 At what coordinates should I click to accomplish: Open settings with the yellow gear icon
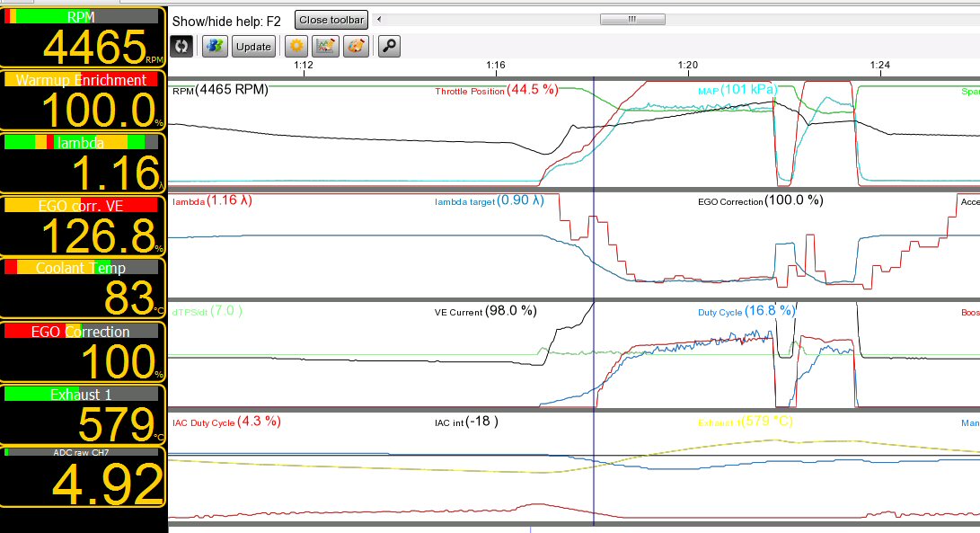click(x=296, y=47)
